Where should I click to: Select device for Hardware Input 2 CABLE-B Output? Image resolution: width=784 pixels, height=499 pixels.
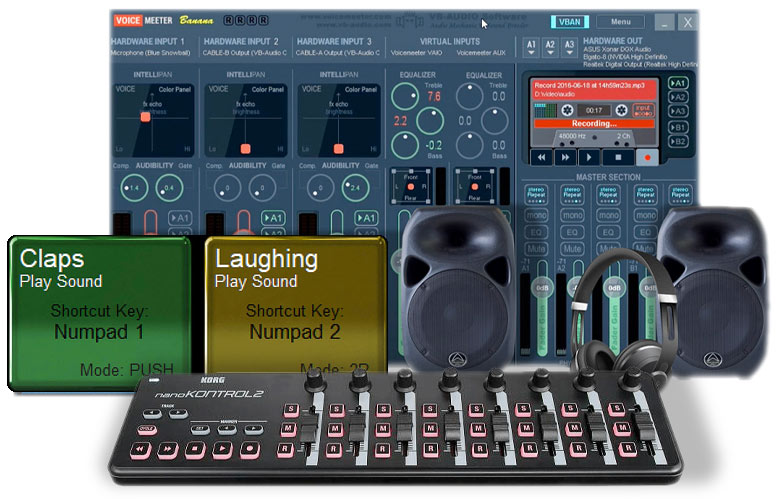tap(244, 53)
